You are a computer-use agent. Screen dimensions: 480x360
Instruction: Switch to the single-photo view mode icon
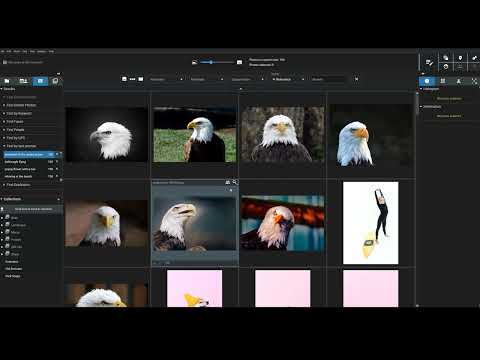click(x=141, y=79)
